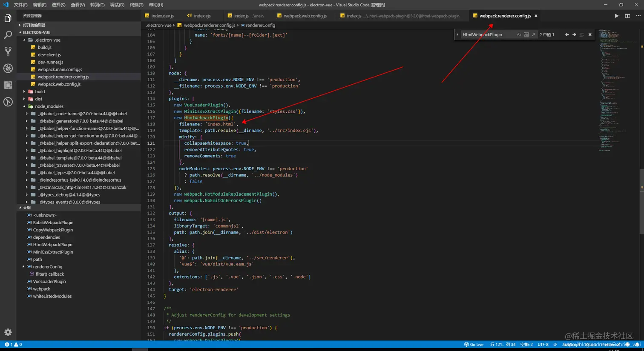
Task: Open the Debug view in activity bar
Action: coord(8,68)
